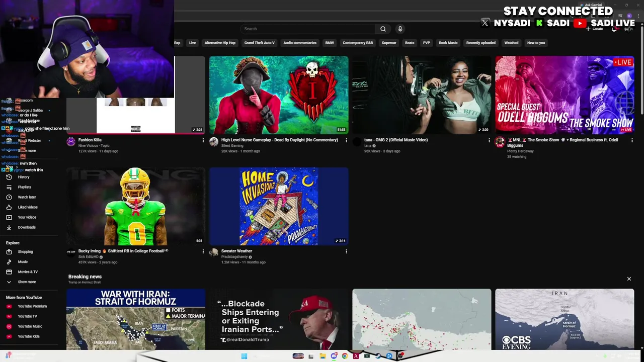Select the Recently uploaded chip
The width and height of the screenshot is (644, 362).
point(480,43)
